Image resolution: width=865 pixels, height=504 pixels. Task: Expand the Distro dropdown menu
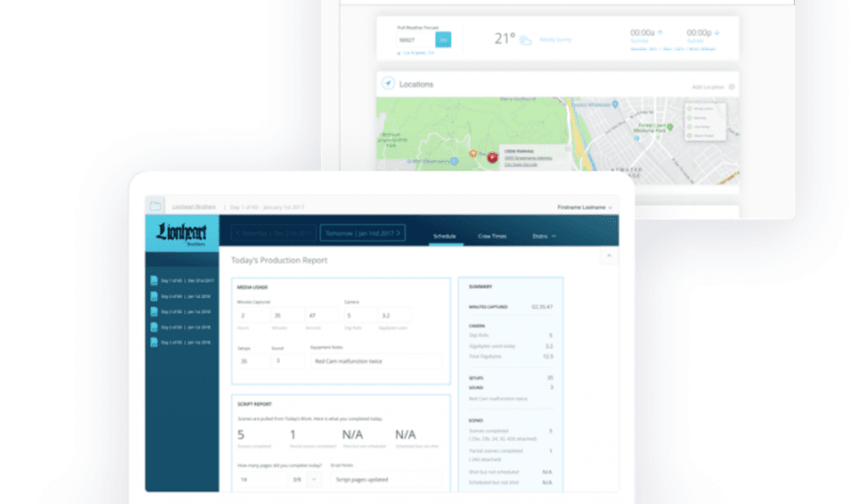(544, 236)
